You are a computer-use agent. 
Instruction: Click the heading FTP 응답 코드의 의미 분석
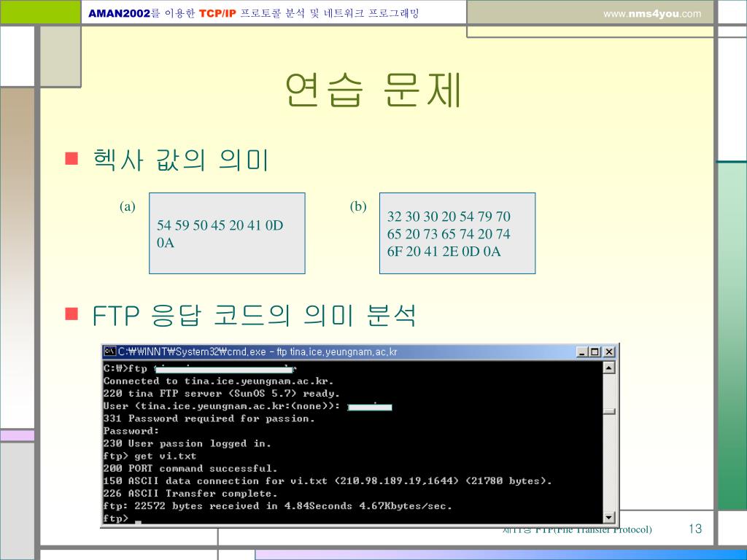[x=255, y=315]
